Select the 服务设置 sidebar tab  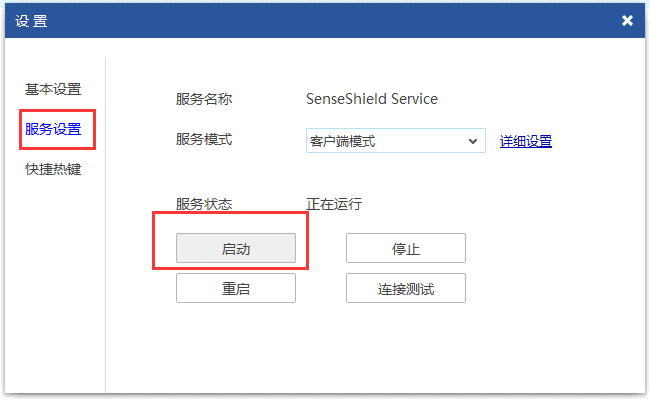click(x=53, y=129)
